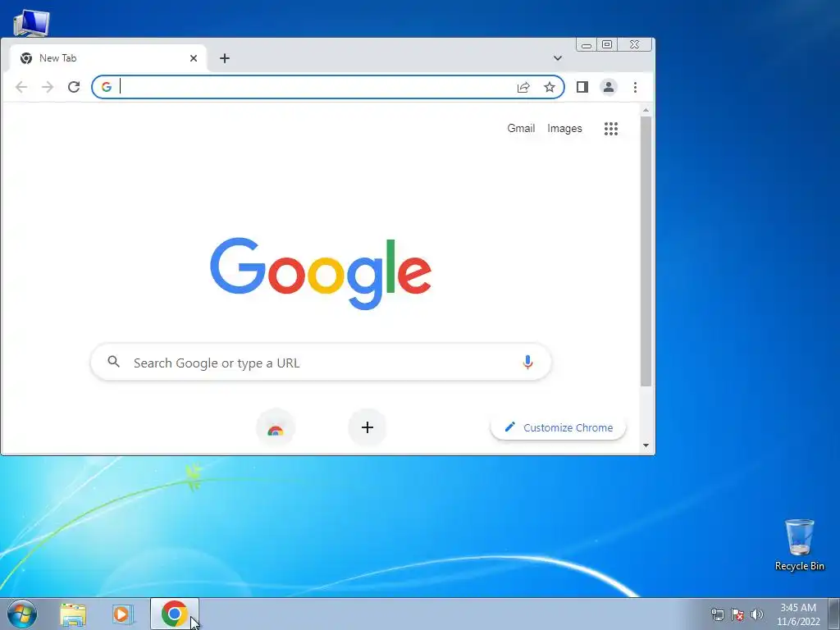
Task: Click the vertical scrollbar thumb
Action: (x=646, y=251)
